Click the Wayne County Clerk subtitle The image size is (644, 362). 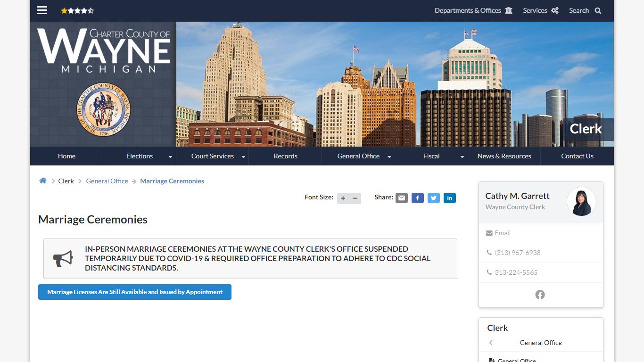pyautogui.click(x=515, y=207)
